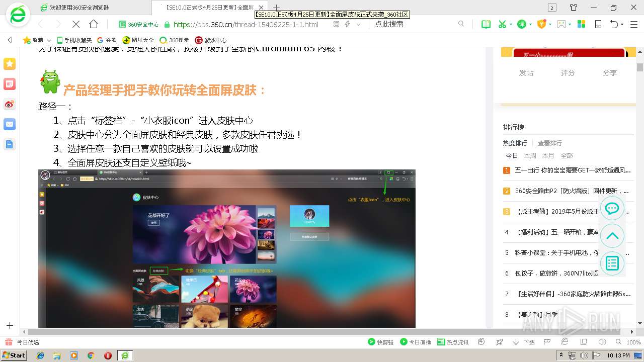Click the rocket accelerator status icon
Screen dimensions: 644x362
pyautogui.click(x=499, y=342)
